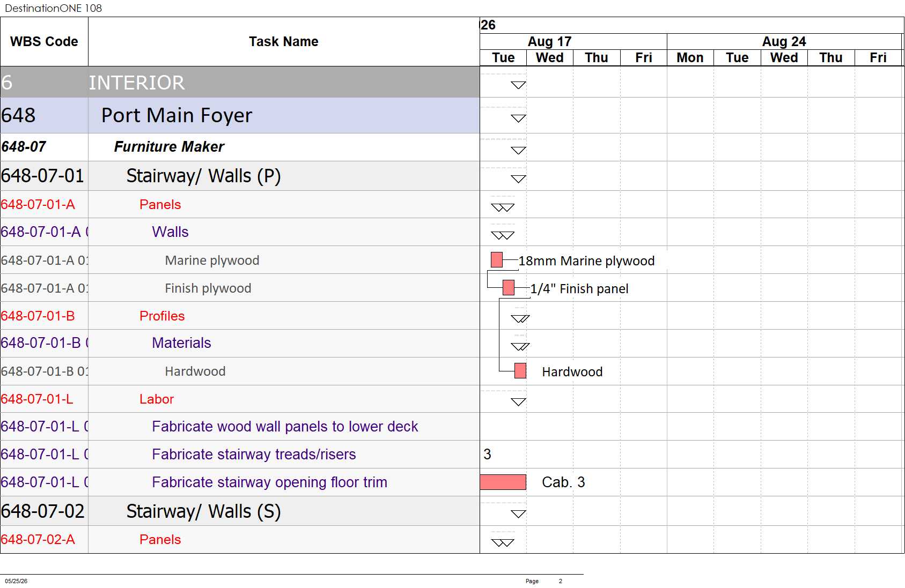The width and height of the screenshot is (905, 588).
Task: Click the Labor summary triangle marker
Action: click(x=518, y=402)
